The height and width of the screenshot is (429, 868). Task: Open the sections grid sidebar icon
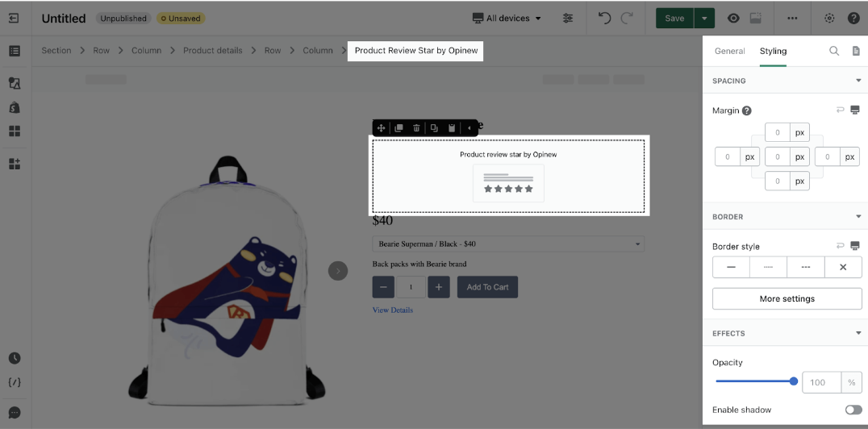pos(15,131)
